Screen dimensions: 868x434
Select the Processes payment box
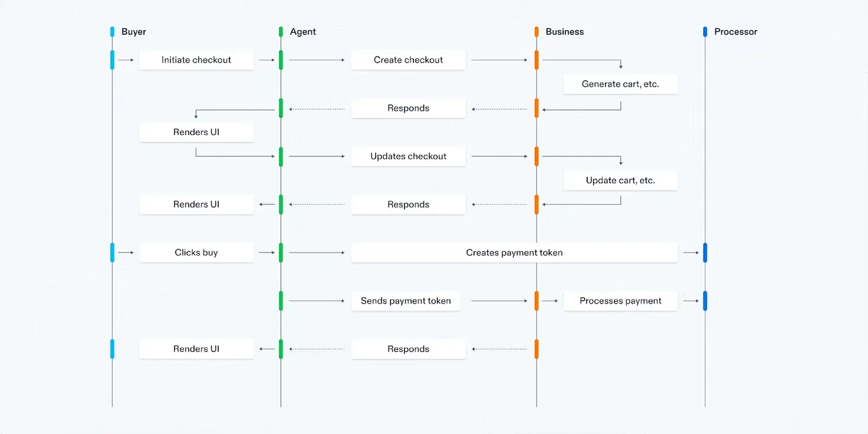(x=620, y=301)
